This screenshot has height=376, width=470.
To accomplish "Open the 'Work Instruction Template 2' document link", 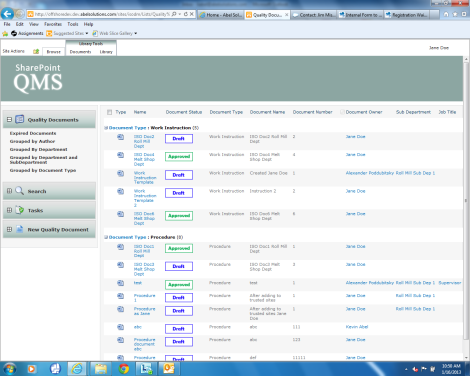I will [145, 198].
